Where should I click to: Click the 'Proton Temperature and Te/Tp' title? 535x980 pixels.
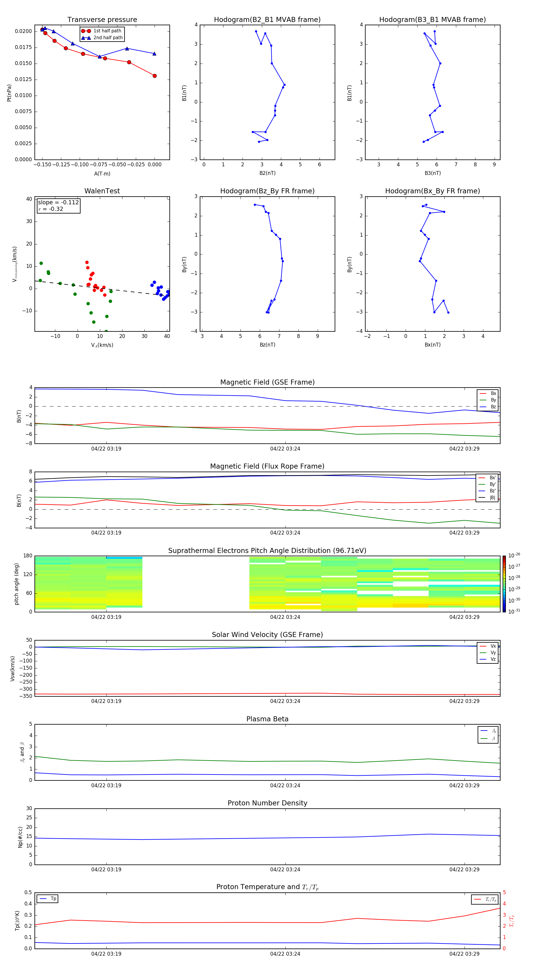(x=267, y=887)
